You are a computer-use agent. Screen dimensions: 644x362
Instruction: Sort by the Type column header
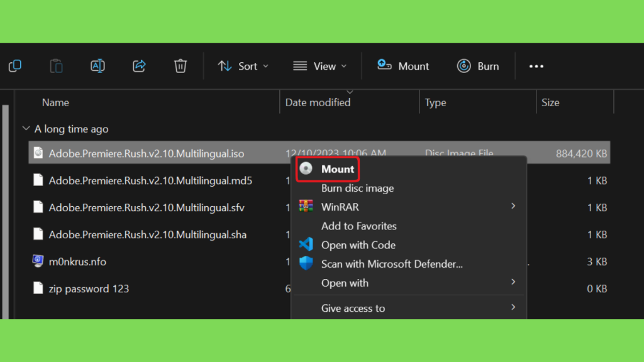coord(435,102)
